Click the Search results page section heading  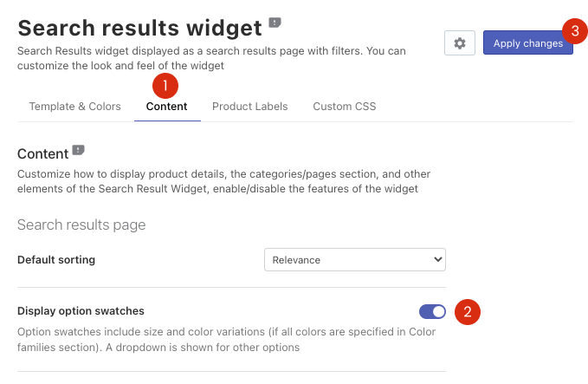[x=81, y=225]
